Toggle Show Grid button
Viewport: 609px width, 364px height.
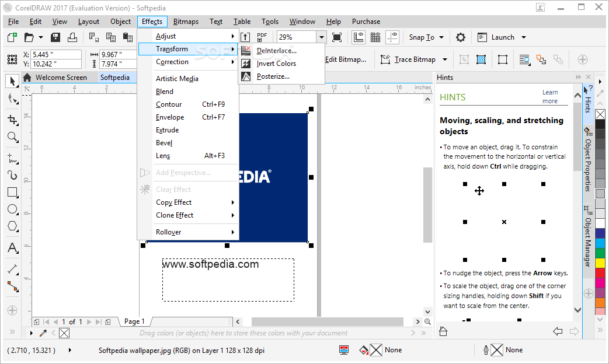point(375,37)
